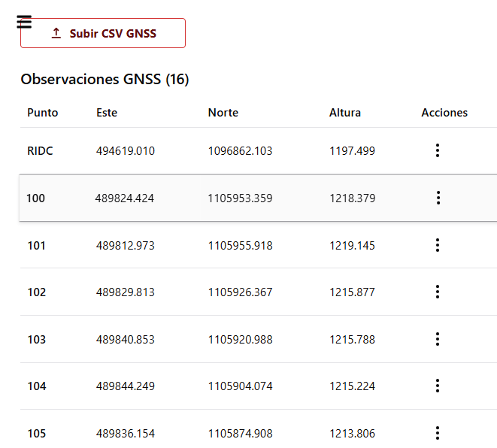The image size is (497, 448).
Task: Open actions menu for point 105
Action: [x=438, y=433]
